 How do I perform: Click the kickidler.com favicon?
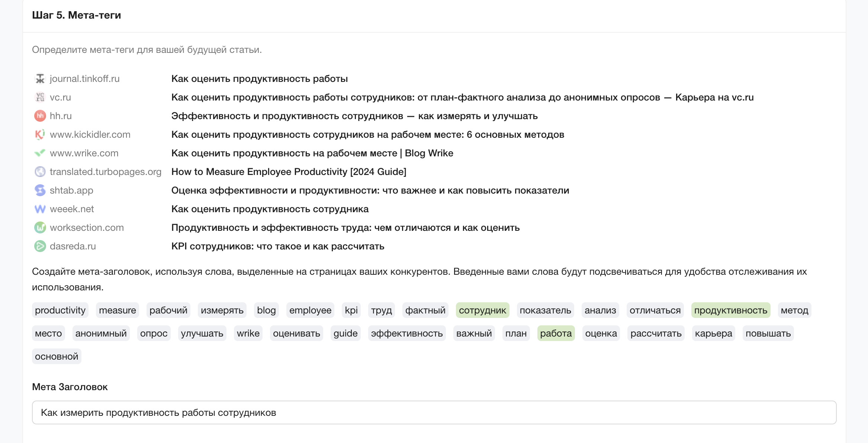pos(40,134)
